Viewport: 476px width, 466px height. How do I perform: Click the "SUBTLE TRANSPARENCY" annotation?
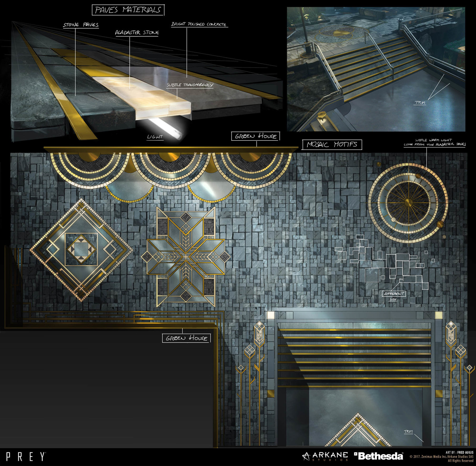pyautogui.click(x=190, y=85)
